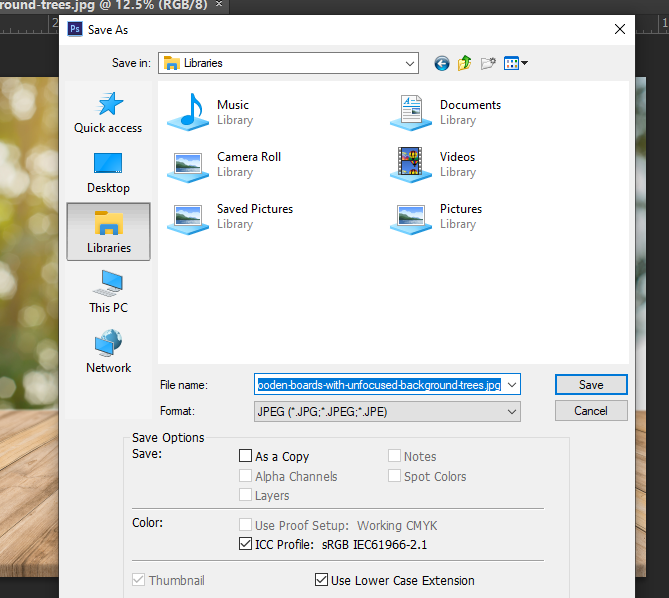Click the File name text field

379,385
